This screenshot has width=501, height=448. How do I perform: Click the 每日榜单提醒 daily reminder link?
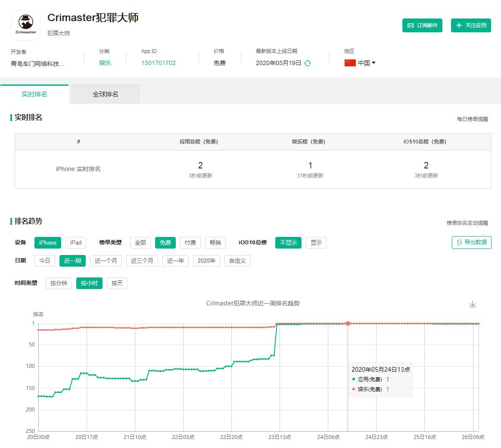[473, 119]
